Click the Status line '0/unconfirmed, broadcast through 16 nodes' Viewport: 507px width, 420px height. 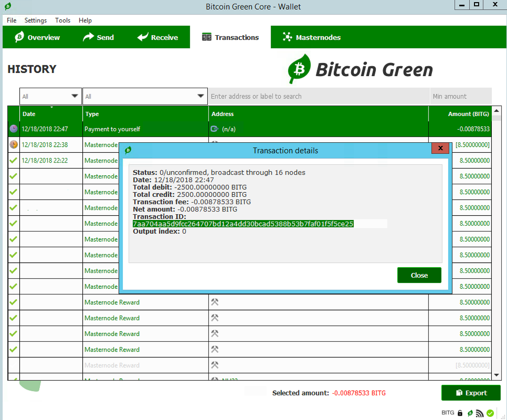[x=219, y=172]
